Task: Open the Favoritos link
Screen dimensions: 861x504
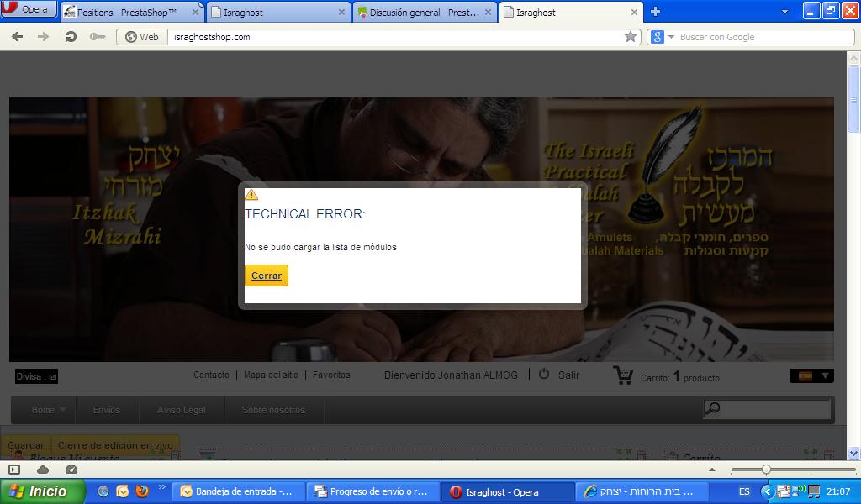Action: coord(331,375)
